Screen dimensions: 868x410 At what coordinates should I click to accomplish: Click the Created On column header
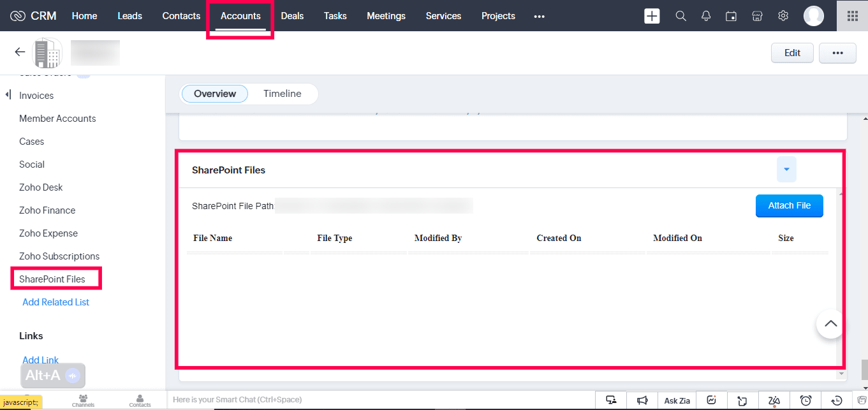[559, 238]
